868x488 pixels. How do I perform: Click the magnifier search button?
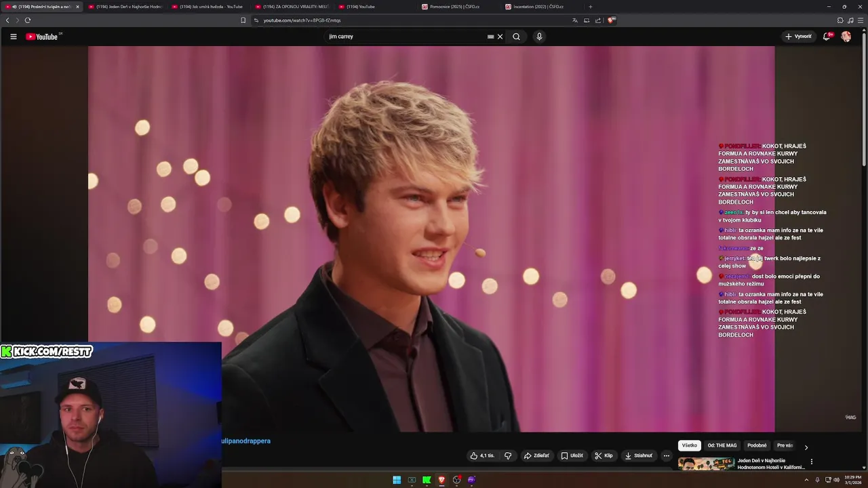coord(516,37)
